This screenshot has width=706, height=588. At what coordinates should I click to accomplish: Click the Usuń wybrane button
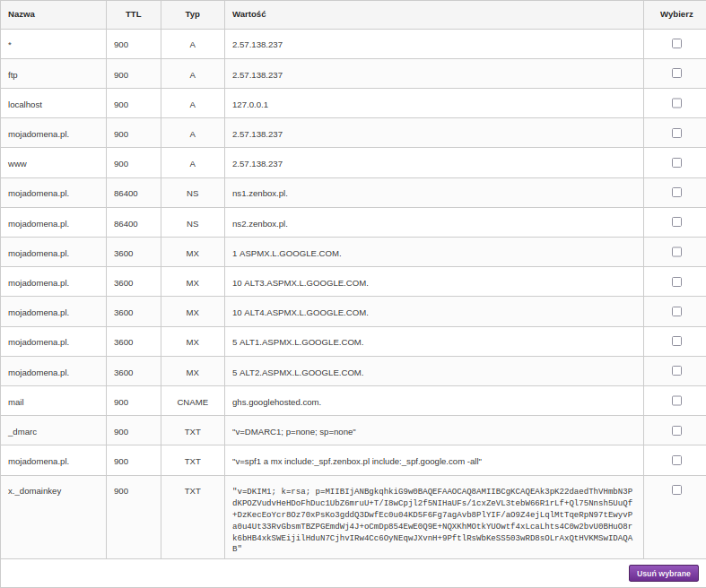[663, 574]
